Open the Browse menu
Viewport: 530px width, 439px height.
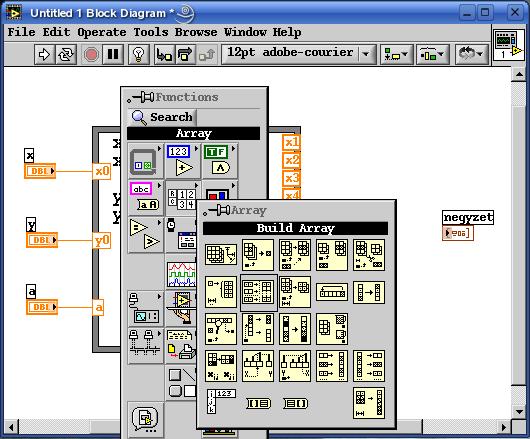click(x=196, y=32)
